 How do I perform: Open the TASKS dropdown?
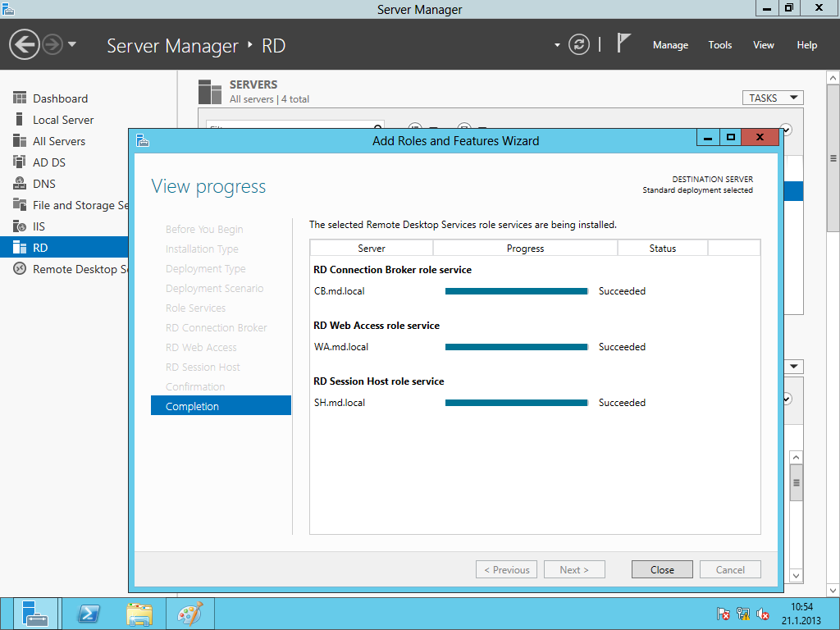pos(772,98)
